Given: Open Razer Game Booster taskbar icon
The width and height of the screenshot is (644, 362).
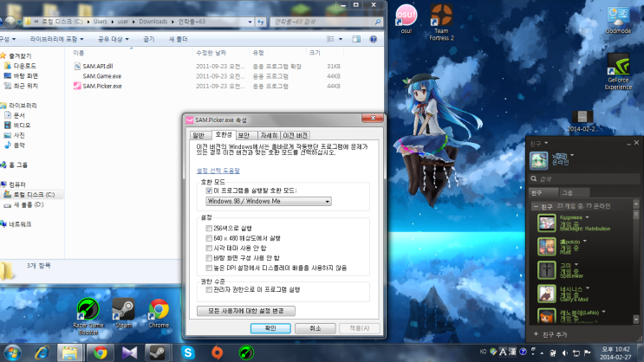Looking at the screenshot, I should click(x=246, y=353).
